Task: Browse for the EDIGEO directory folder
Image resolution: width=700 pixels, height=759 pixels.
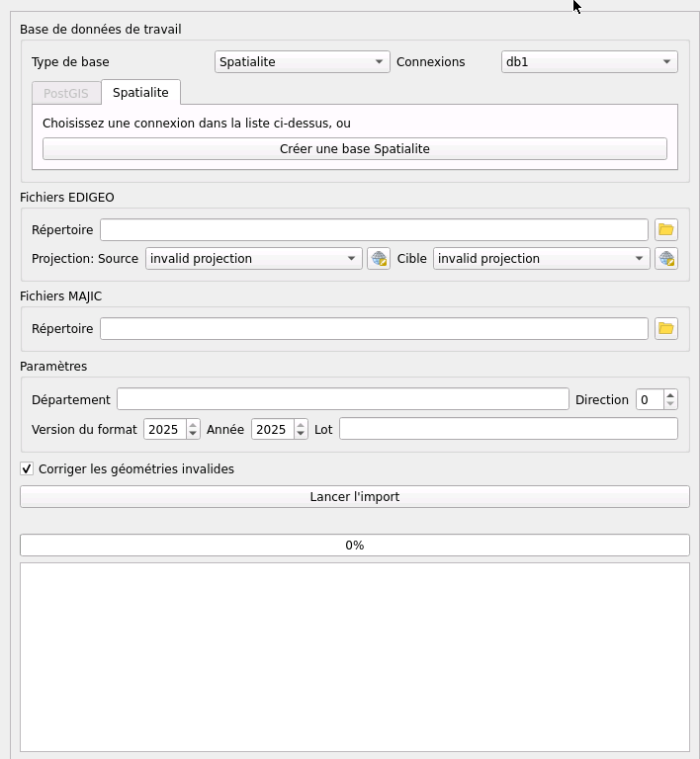Action: (665, 229)
